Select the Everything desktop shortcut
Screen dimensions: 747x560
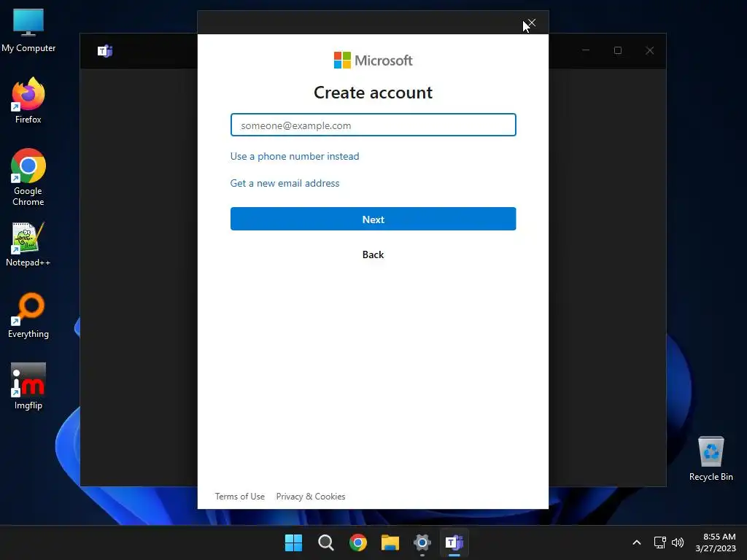point(28,316)
